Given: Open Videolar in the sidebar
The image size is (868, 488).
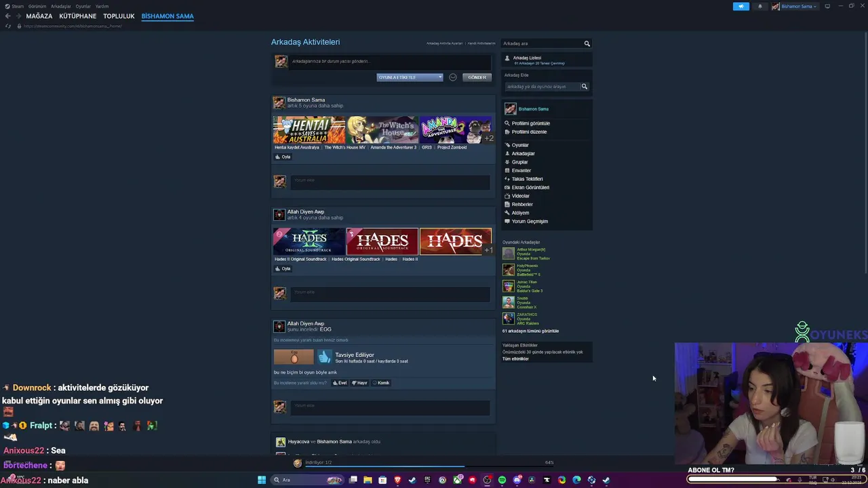Looking at the screenshot, I should [x=520, y=196].
